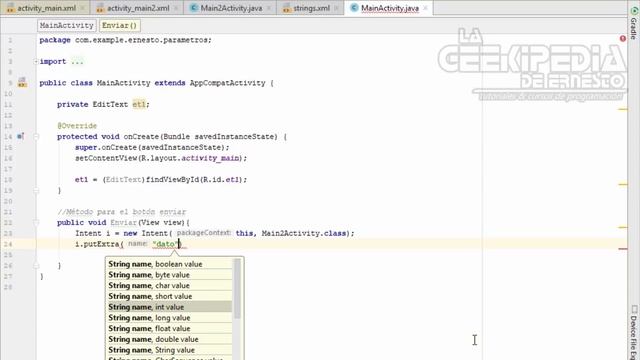Collapse the onCreate method fold marker
The width and height of the screenshot is (640, 360).
[36, 137]
